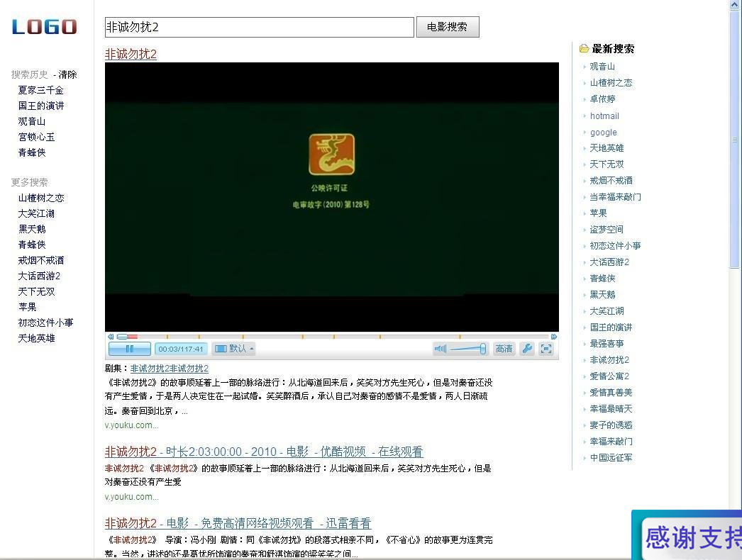The height and width of the screenshot is (560, 742).
Task: Open 戒烟不戒酒 under 更多搜索
Action: [41, 261]
